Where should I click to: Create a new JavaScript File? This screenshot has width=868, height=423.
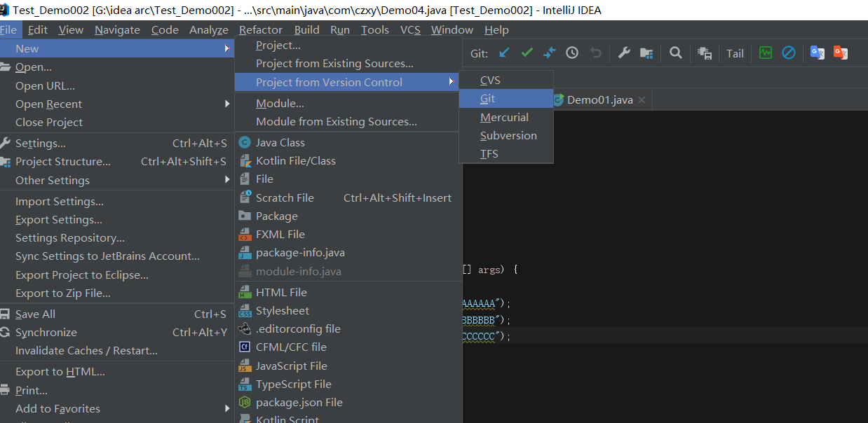pyautogui.click(x=347, y=366)
